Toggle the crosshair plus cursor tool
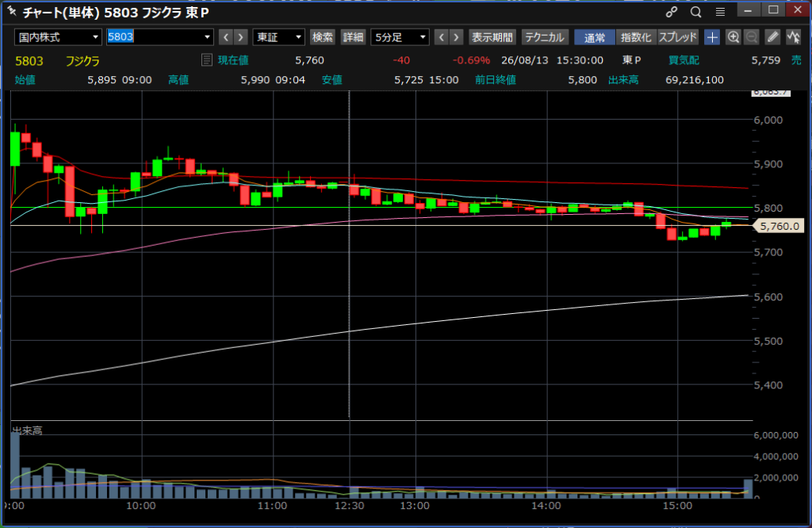812x528 pixels. [x=712, y=37]
